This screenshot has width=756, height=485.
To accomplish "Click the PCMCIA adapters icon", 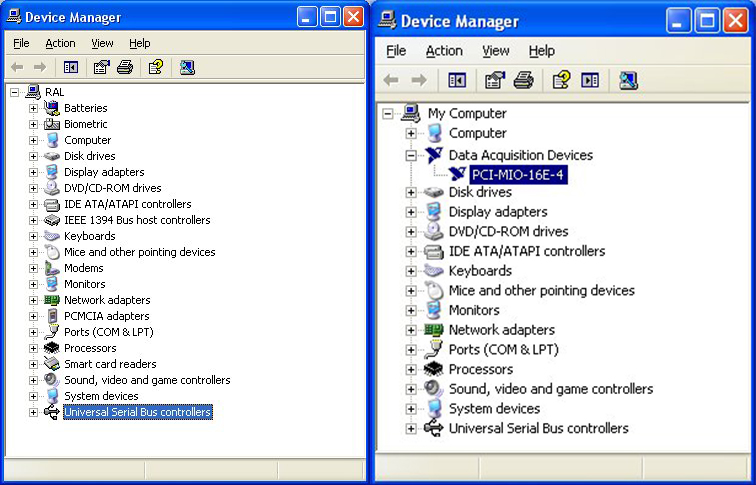I will (x=52, y=316).
